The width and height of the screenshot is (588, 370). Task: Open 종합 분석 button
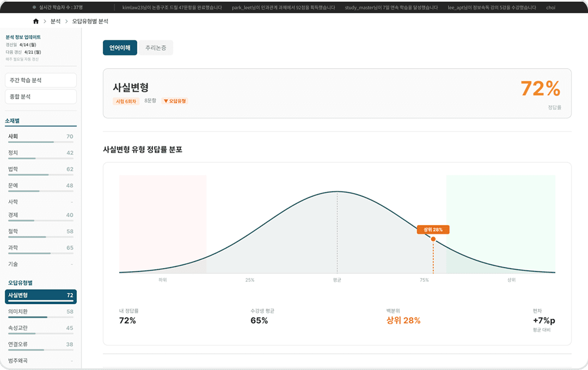click(41, 96)
